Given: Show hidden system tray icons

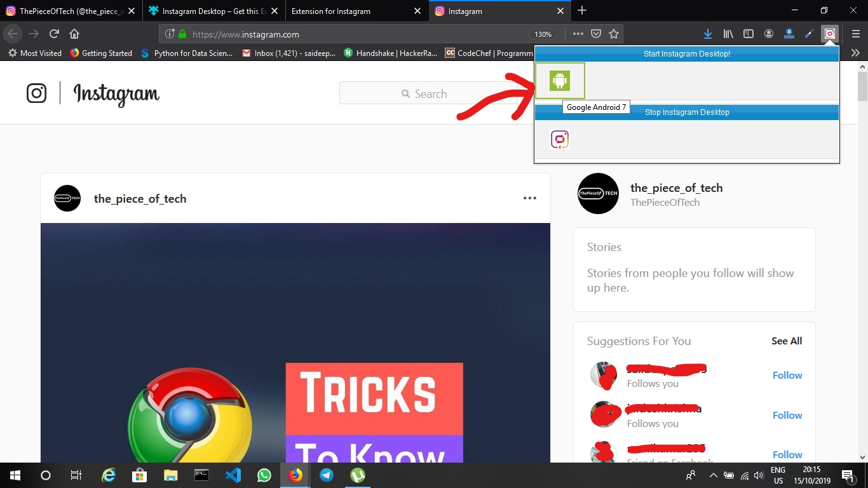Looking at the screenshot, I should tap(714, 475).
